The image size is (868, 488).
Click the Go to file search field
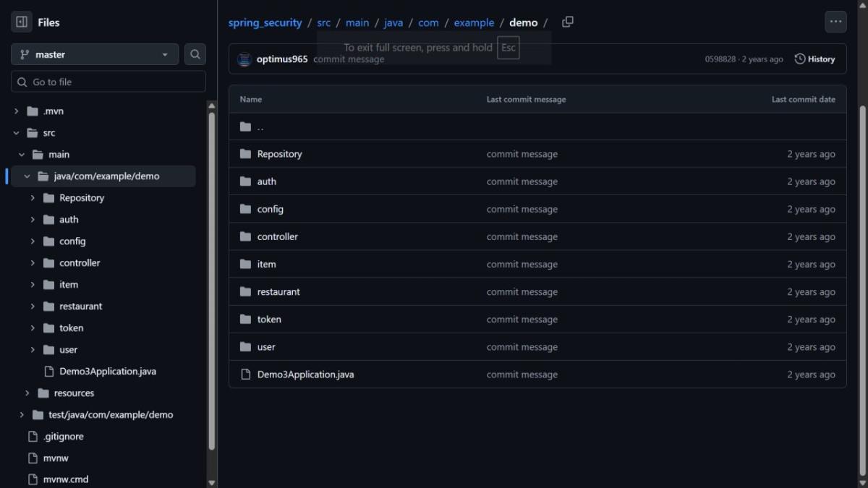coord(109,82)
